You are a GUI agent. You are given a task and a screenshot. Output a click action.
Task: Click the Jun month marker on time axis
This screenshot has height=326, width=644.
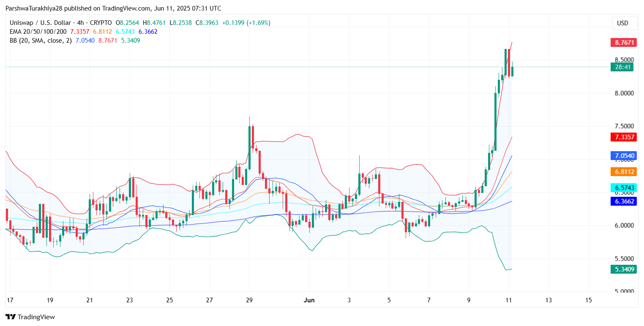pyautogui.click(x=309, y=300)
